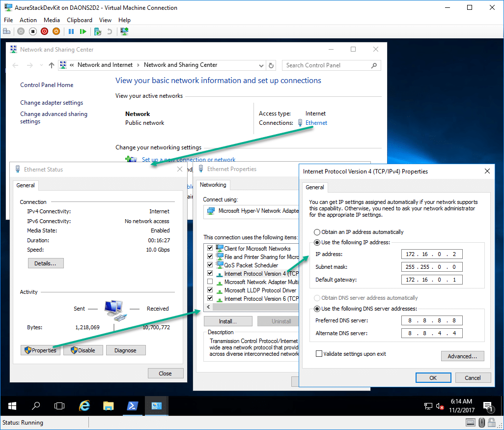Select Use the following DNS server addresses

click(317, 309)
